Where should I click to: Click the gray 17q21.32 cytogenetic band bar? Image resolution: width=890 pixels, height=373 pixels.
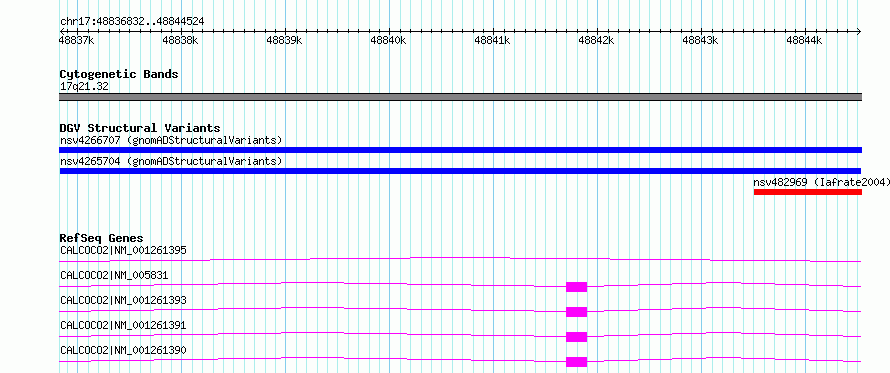click(460, 97)
